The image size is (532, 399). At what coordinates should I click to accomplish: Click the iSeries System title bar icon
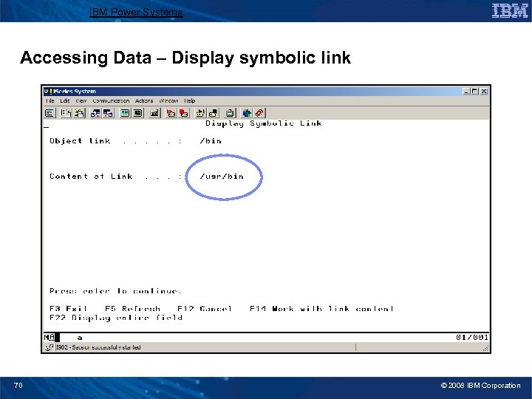click(x=48, y=92)
